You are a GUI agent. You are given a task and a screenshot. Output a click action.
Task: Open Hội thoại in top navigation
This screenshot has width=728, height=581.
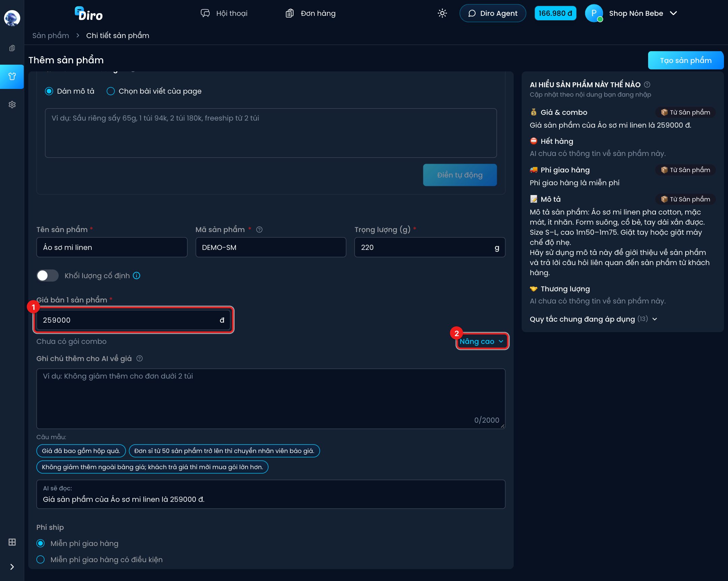[x=224, y=13]
